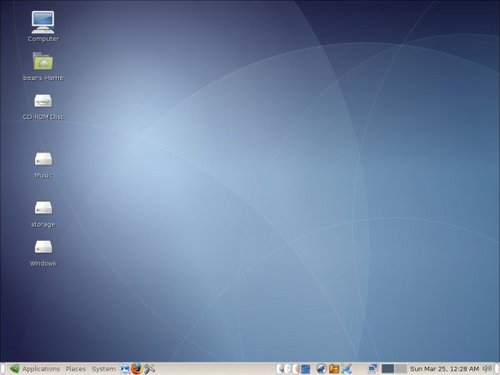This screenshot has height=375, width=500.
Task: Open the System menu
Action: (x=104, y=369)
